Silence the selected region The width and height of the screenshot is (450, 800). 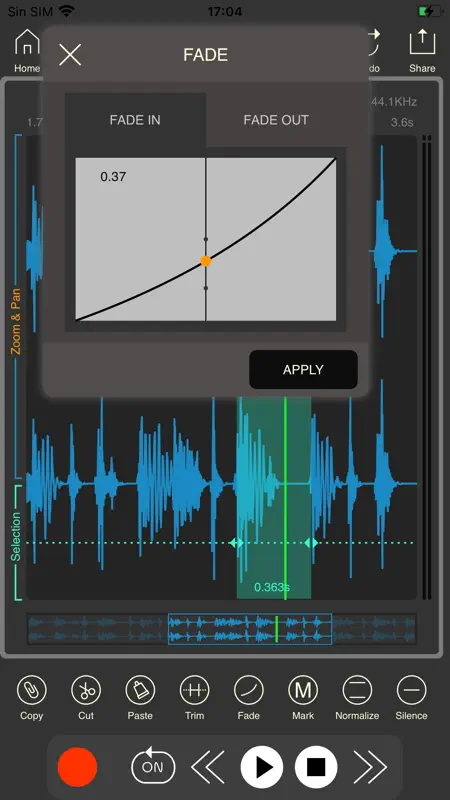click(411, 697)
